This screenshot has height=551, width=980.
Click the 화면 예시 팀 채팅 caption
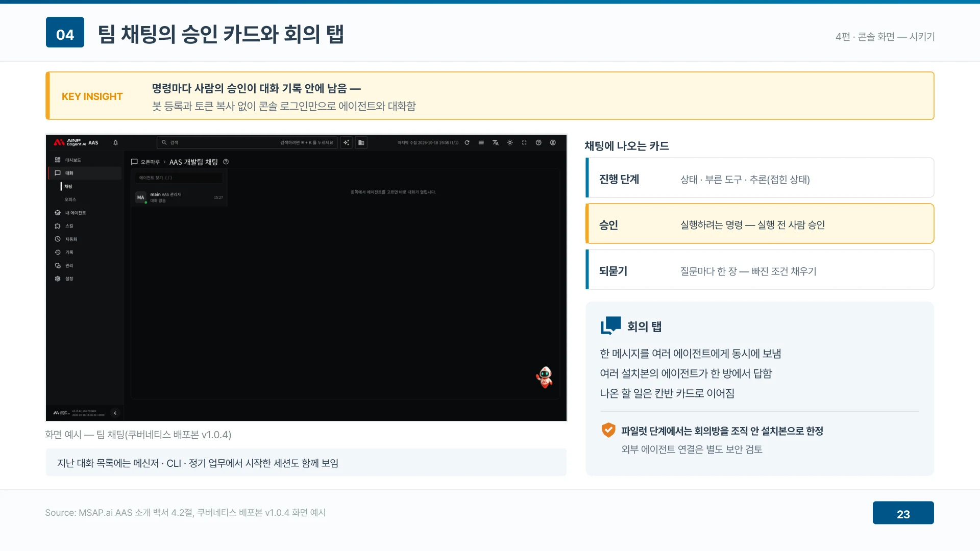pyautogui.click(x=138, y=435)
